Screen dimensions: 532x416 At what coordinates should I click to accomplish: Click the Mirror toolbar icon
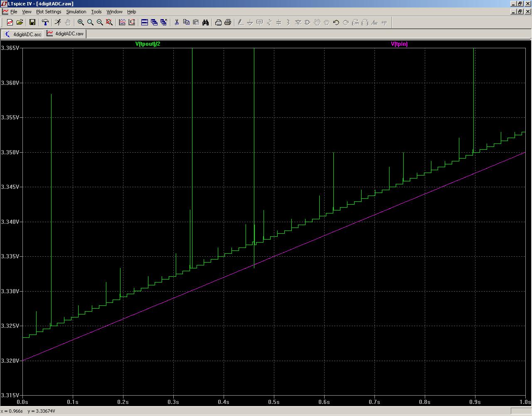pyautogui.click(x=365, y=22)
